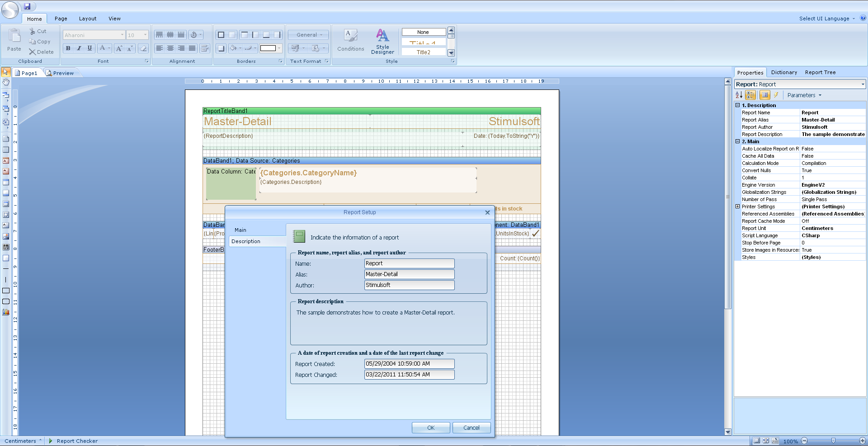Grow font size
Screen dimensions: 868x446
[119, 48]
